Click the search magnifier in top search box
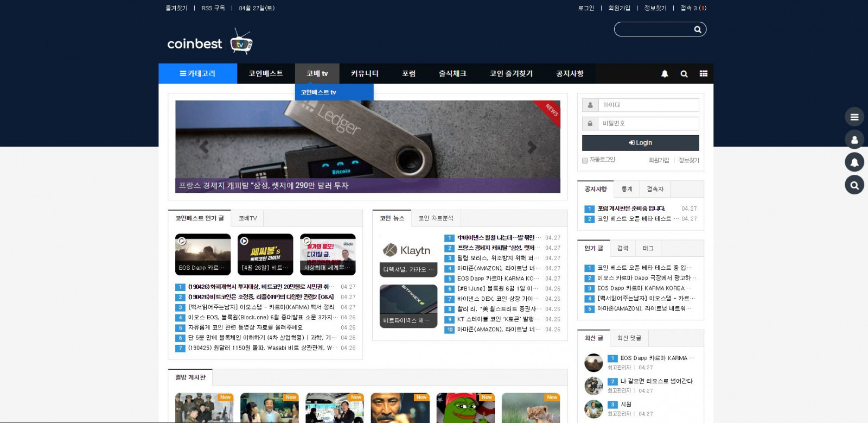The width and height of the screenshot is (868, 423). (x=697, y=29)
